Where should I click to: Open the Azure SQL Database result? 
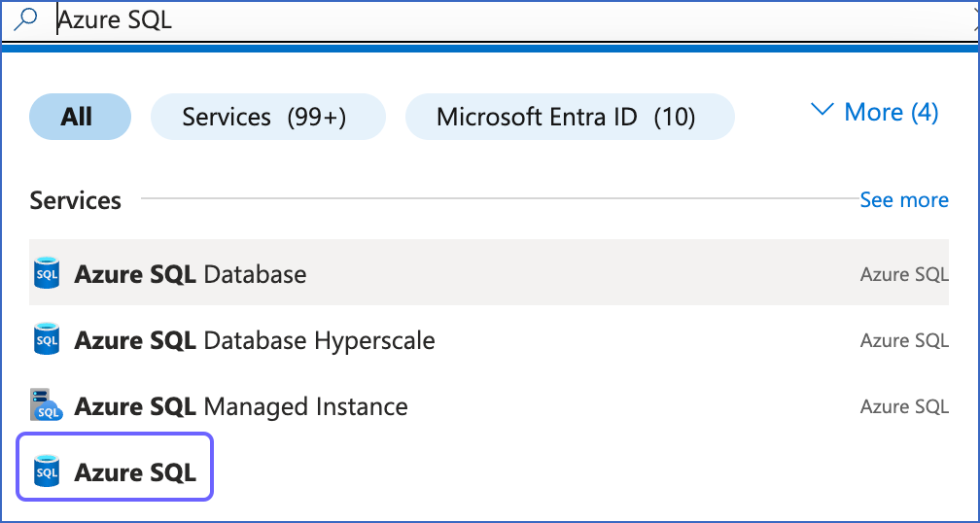[489, 273]
